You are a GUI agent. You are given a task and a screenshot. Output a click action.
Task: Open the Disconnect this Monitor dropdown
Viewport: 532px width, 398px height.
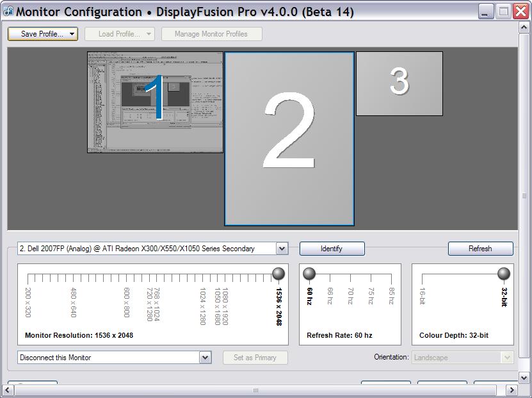(x=205, y=358)
